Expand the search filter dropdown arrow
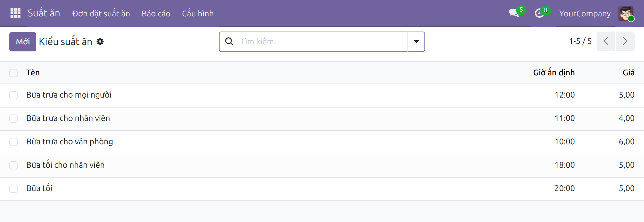 click(x=416, y=42)
